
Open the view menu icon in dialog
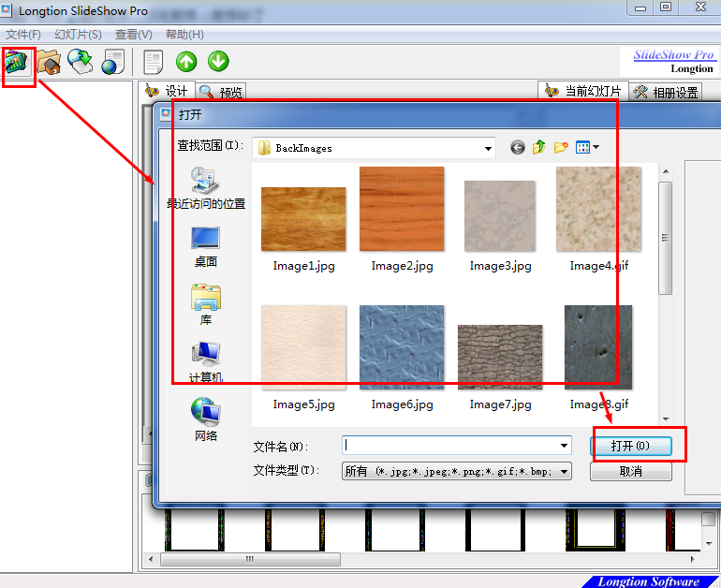click(x=587, y=147)
